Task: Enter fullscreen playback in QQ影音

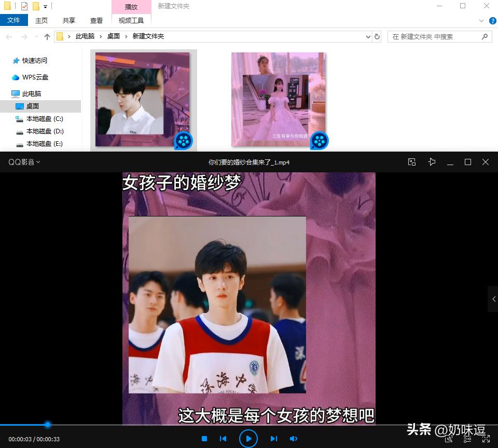Action: 486,439
